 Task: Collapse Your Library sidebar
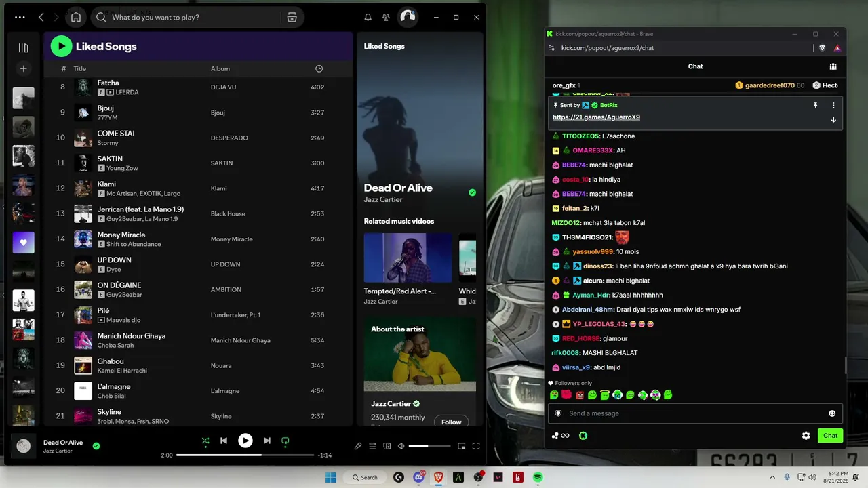tap(23, 47)
